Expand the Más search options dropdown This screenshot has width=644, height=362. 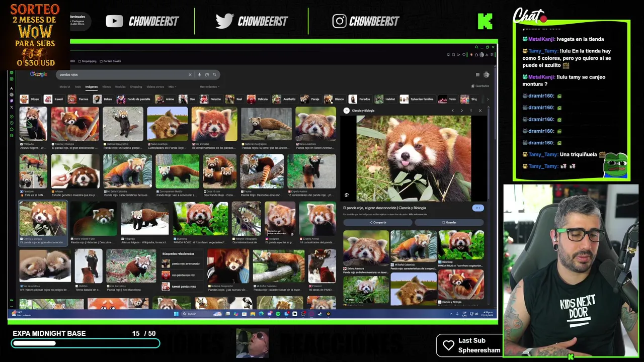[x=172, y=86]
